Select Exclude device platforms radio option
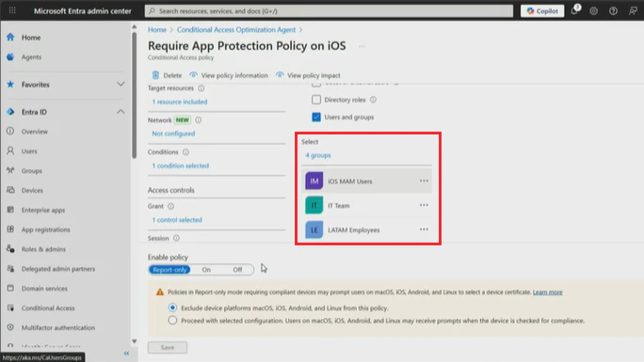This screenshot has width=644, height=362. coord(172,307)
